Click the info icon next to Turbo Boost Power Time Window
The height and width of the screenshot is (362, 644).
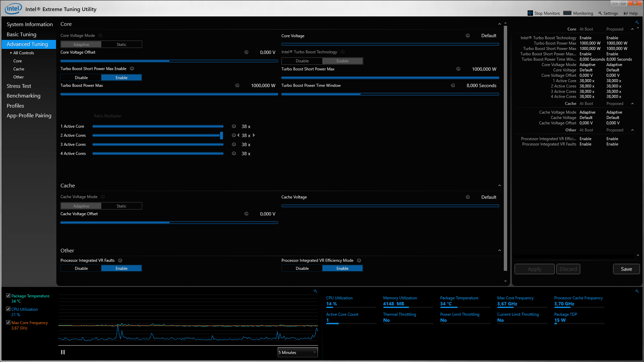coord(453,85)
